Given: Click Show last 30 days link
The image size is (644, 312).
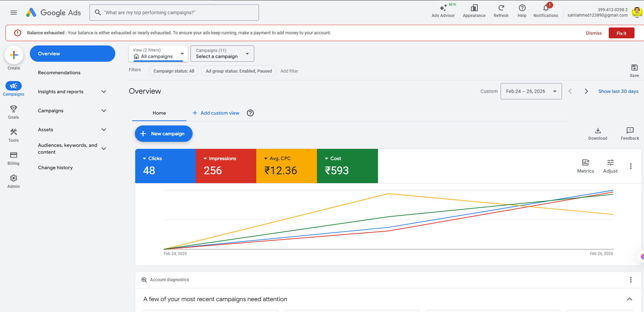Looking at the screenshot, I should coord(618,91).
